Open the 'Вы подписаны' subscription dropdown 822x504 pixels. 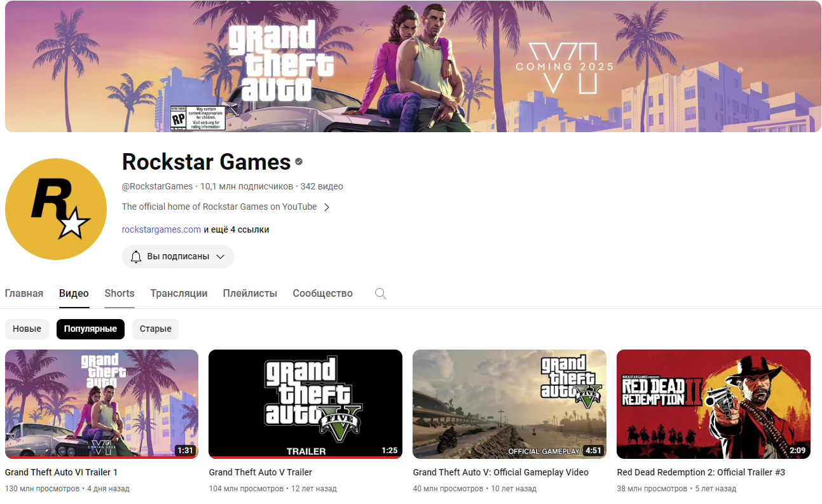point(220,257)
